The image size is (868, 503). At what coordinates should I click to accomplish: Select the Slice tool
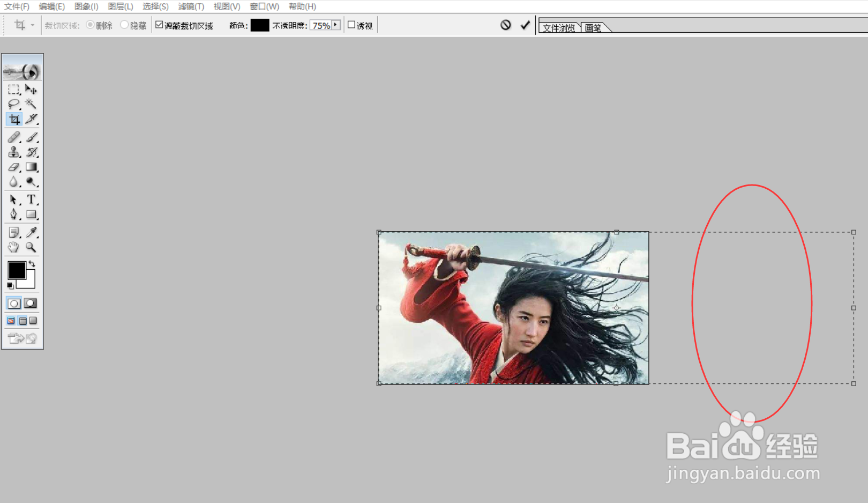[x=31, y=119]
